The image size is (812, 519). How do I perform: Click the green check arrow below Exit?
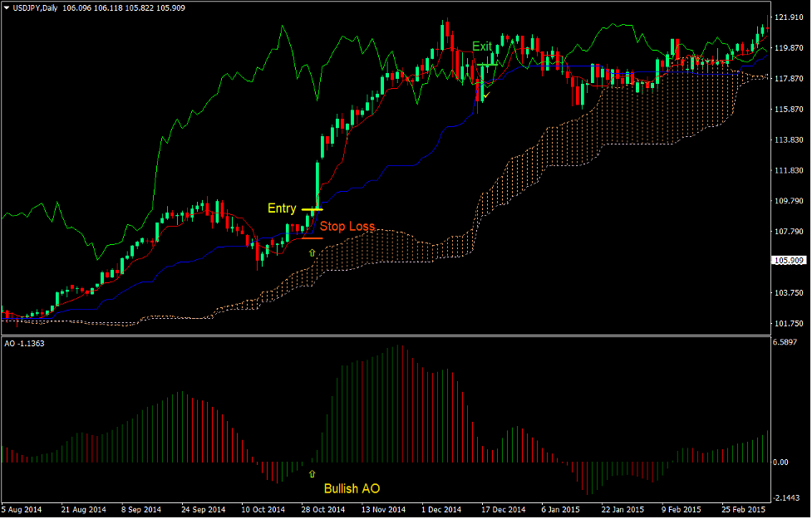coord(485,95)
